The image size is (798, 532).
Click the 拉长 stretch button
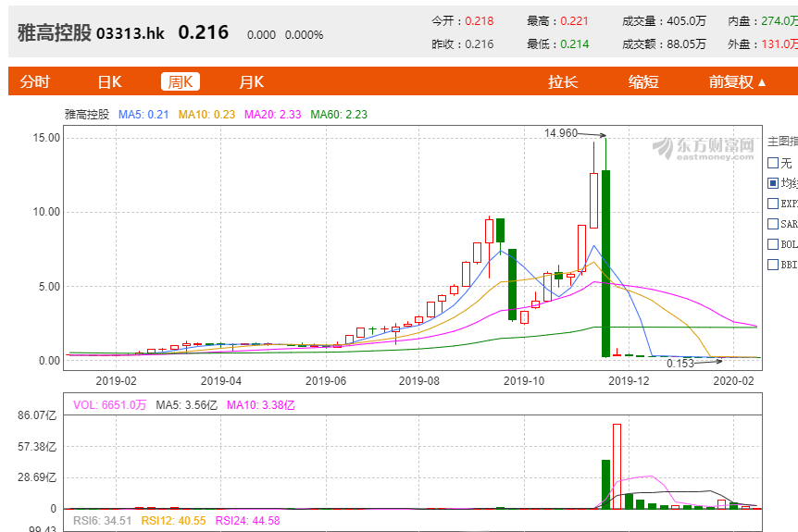[563, 82]
